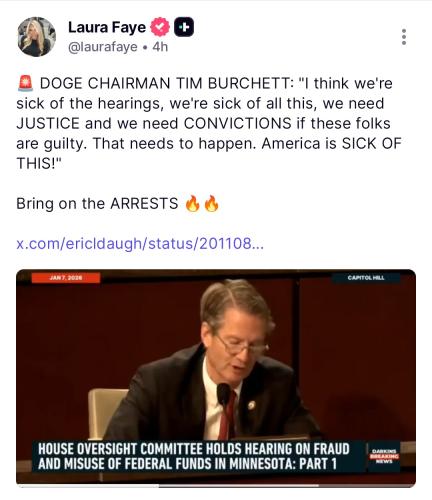Open Laura Faye's profile avatar
Viewport: 432px width, 500px height.
(x=36, y=36)
